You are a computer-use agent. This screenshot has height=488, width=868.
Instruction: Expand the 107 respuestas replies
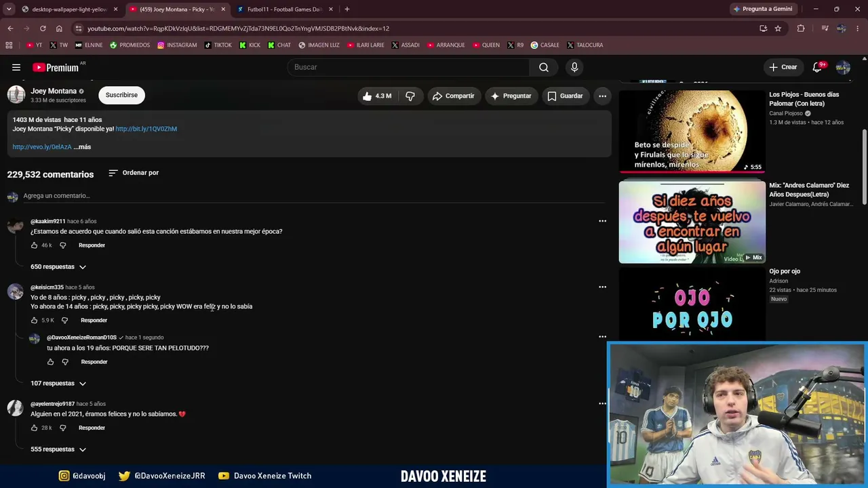(58, 384)
